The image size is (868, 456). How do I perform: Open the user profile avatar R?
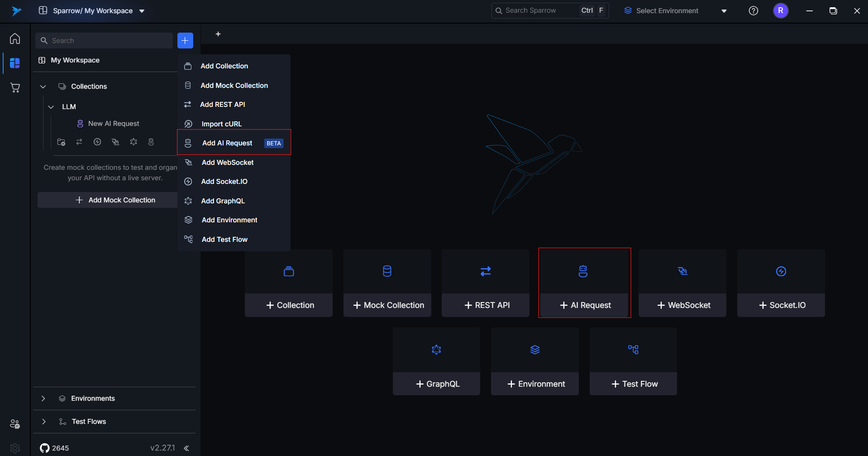tap(781, 10)
